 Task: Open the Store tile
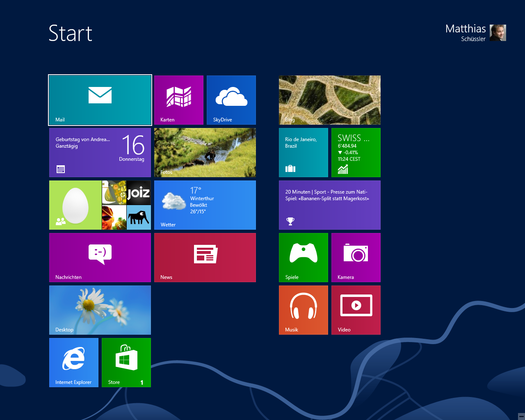(126, 363)
